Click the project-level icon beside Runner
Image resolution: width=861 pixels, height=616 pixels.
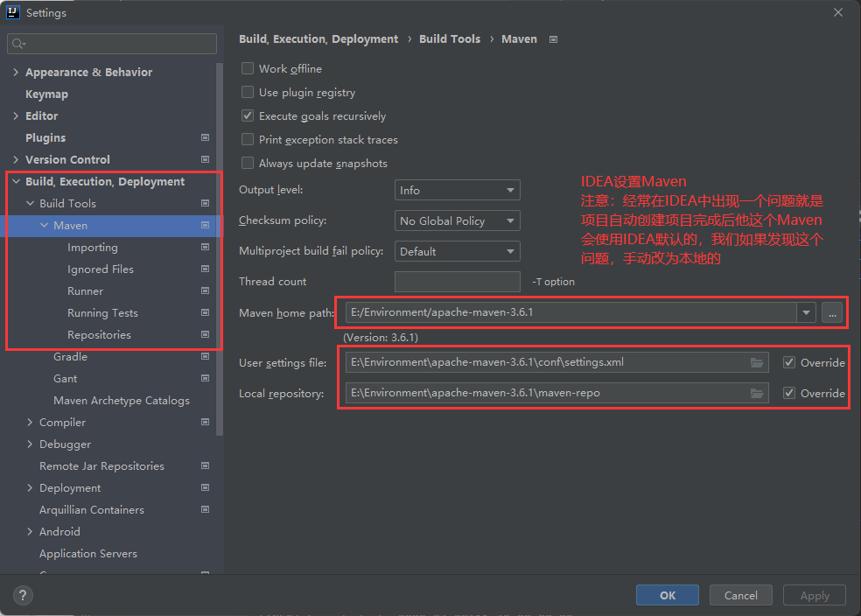(x=206, y=291)
